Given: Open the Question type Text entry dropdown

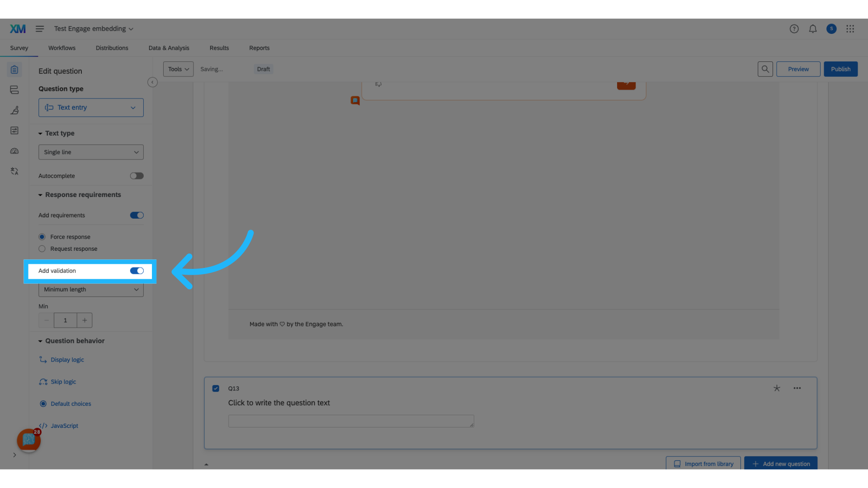Looking at the screenshot, I should point(91,108).
